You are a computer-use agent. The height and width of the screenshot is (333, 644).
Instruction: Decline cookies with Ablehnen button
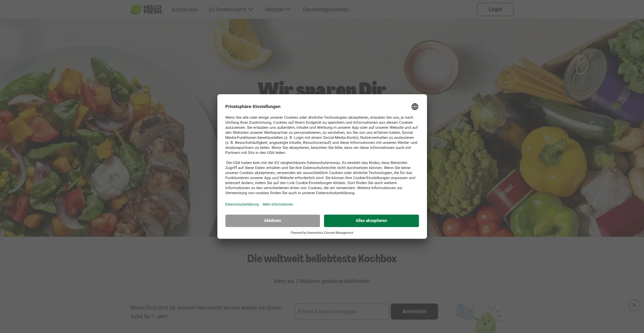point(272,221)
